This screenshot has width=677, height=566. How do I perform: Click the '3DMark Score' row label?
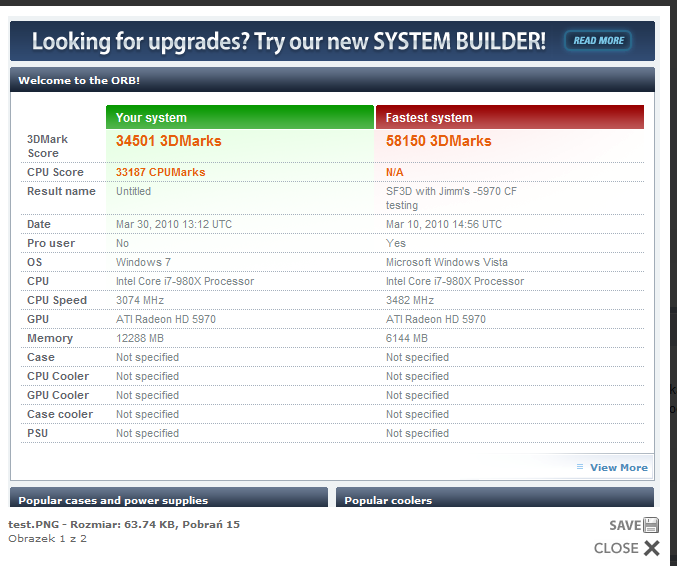pyautogui.click(x=47, y=146)
